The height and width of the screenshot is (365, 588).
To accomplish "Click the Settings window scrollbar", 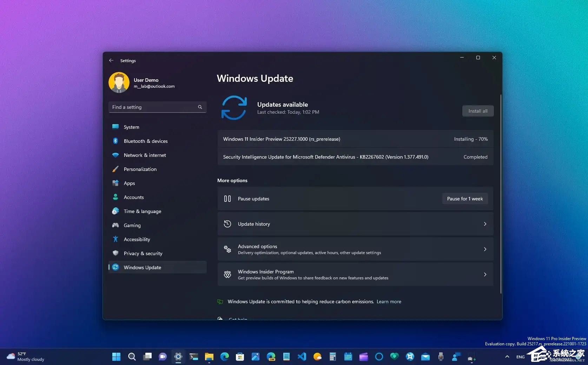I will tap(501, 194).
